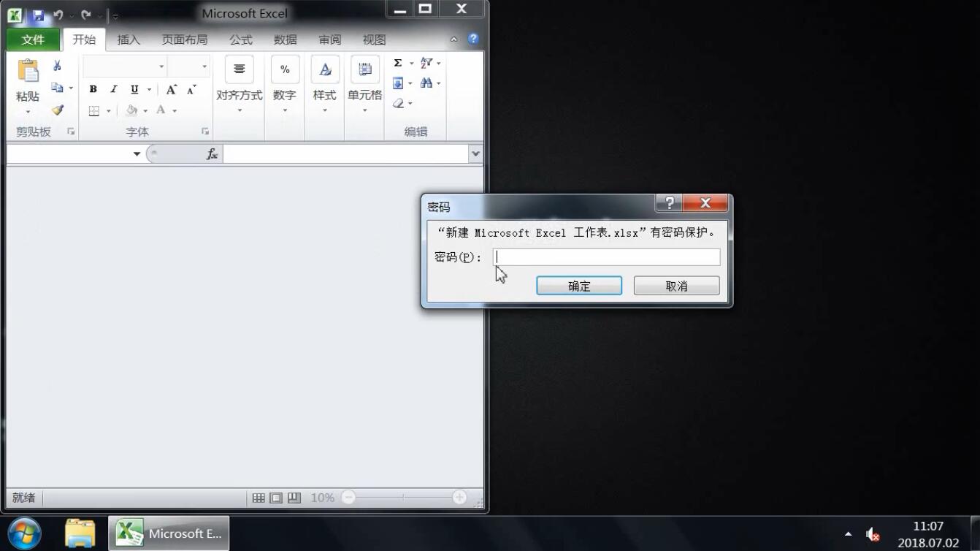
Task: Click inside the formula bar
Action: point(346,154)
